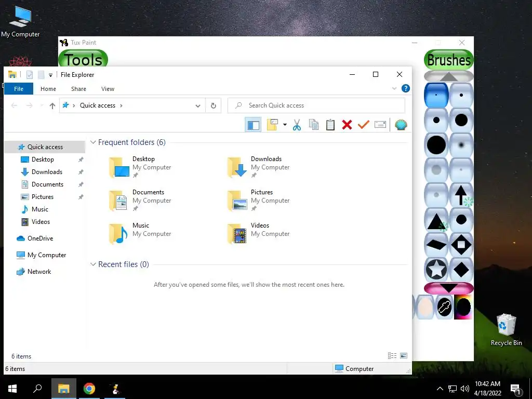Open the Music frequent folder
This screenshot has height=399, width=532.
tap(140, 233)
